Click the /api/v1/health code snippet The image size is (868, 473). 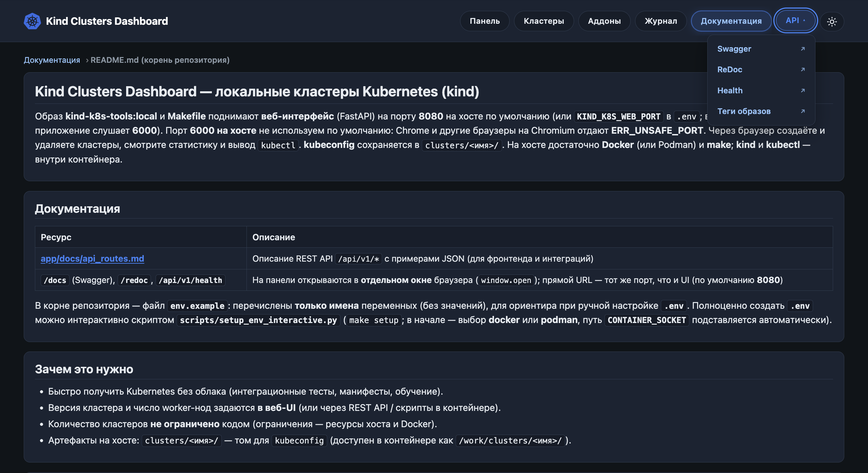[x=190, y=280]
